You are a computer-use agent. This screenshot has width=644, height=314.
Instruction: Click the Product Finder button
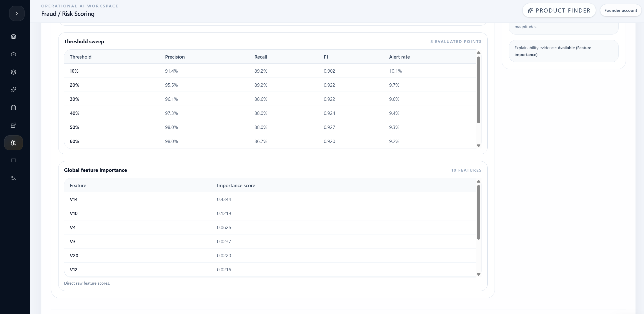tap(559, 10)
